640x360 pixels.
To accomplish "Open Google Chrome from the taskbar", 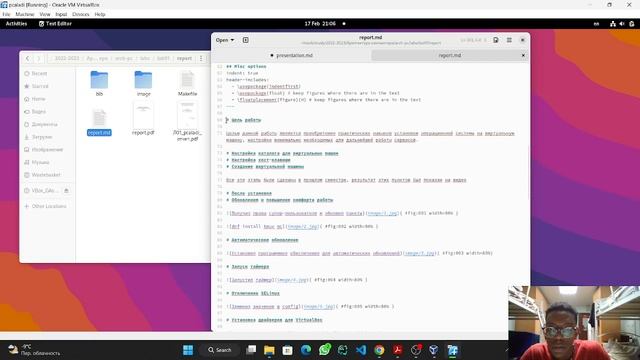I will (379, 350).
